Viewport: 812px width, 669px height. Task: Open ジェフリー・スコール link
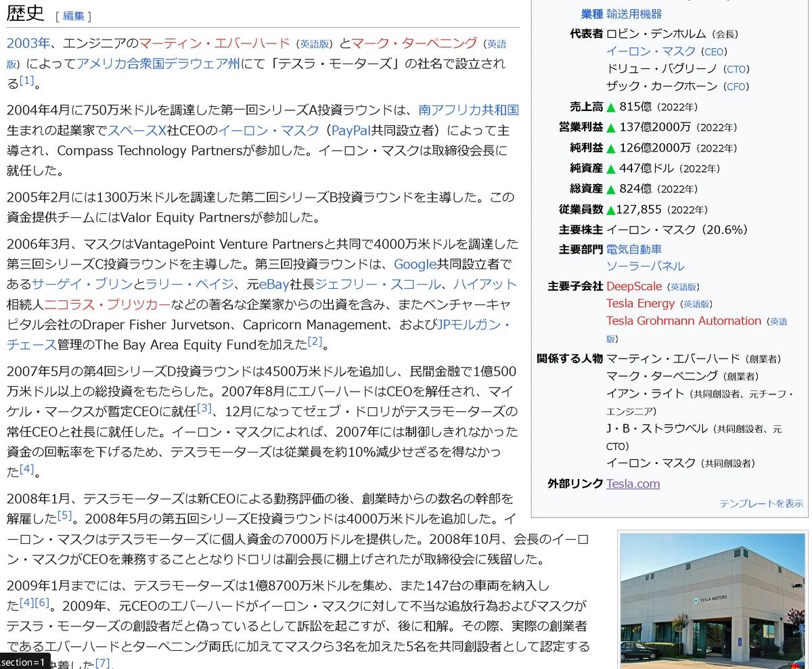pyautogui.click(x=378, y=284)
